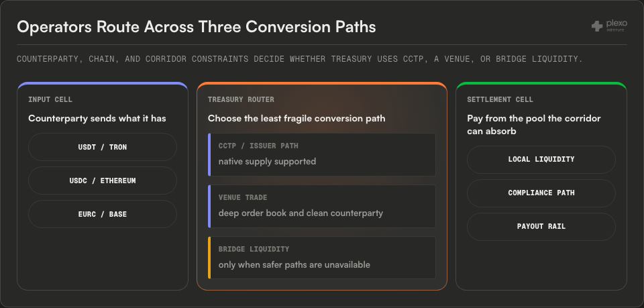Select the Bridge Liquidity card
Screen dimensions: 644x308
(322, 258)
